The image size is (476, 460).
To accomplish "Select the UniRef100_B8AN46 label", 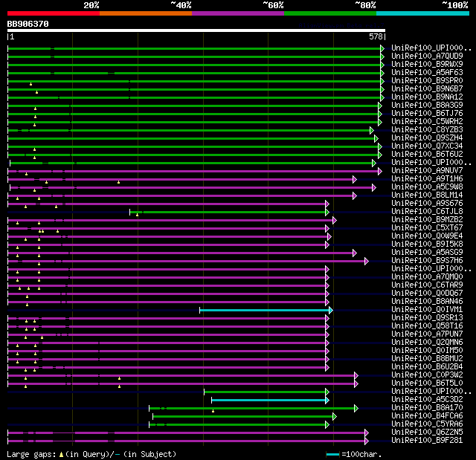I will pyautogui.click(x=427, y=302).
